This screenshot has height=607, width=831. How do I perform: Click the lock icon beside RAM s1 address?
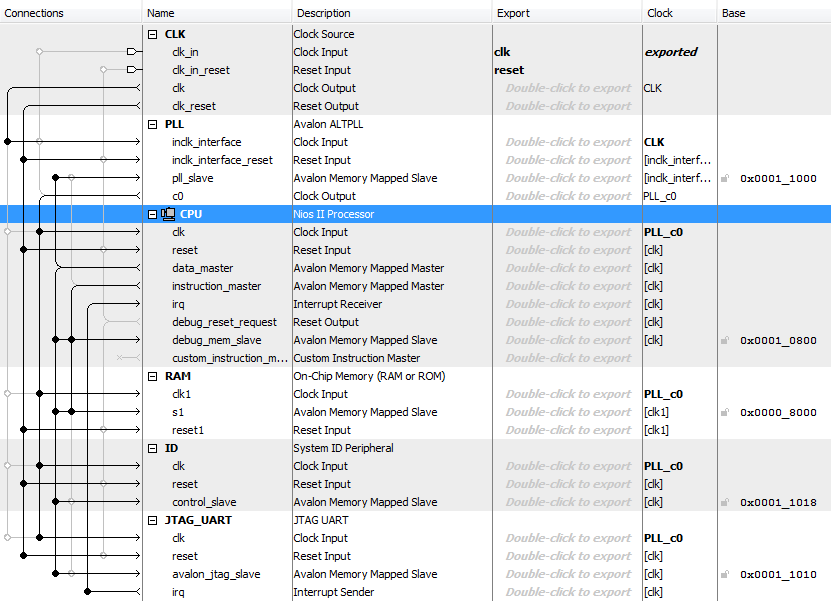(x=725, y=412)
